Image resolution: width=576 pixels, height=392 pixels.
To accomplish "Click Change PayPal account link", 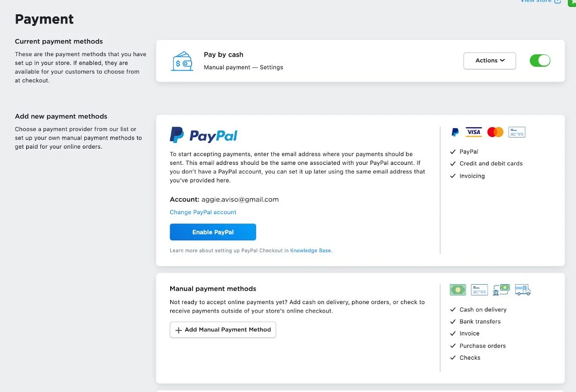I will click(x=203, y=212).
